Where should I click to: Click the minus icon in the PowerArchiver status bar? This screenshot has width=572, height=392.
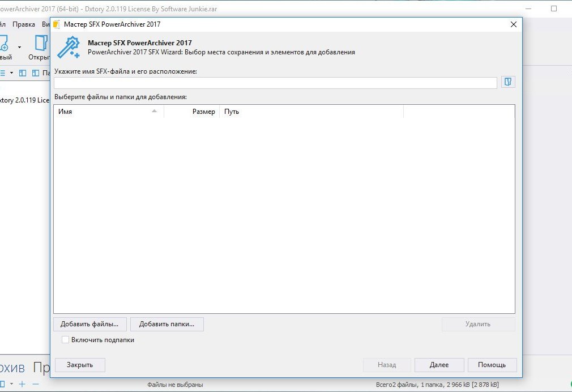click(35, 384)
